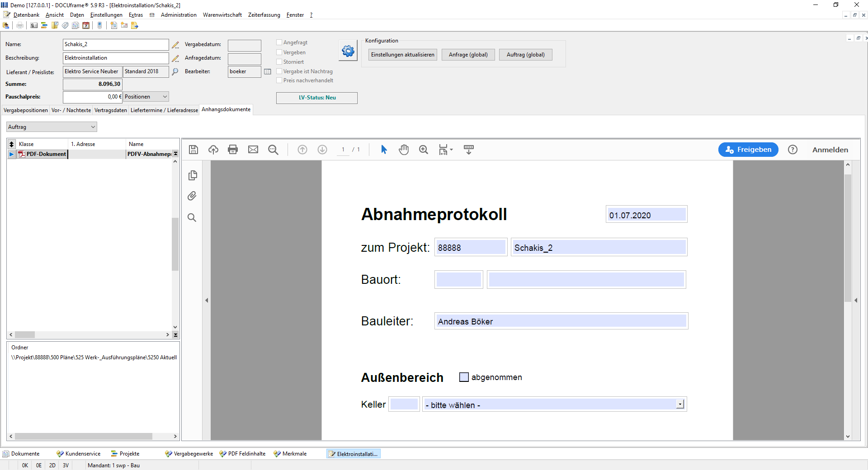Viewport: 868px width, 470px height.
Task: Click the contact card icon in top toolbar
Action: tap(34, 25)
